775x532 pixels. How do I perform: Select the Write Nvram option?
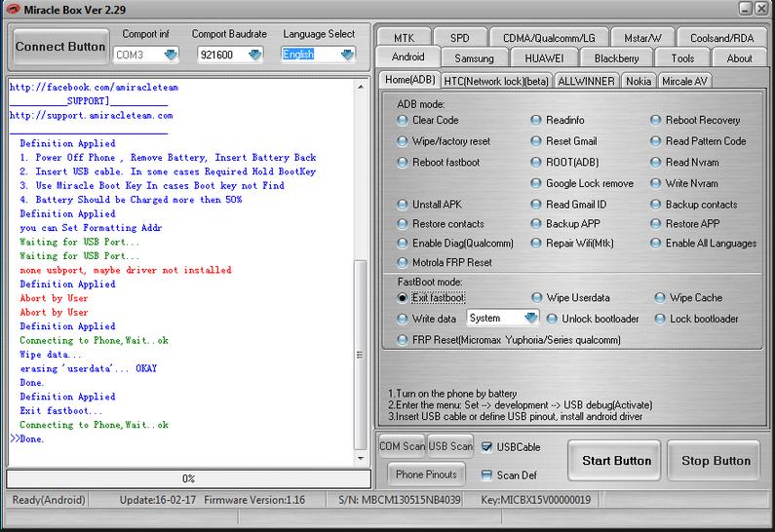pyautogui.click(x=684, y=183)
